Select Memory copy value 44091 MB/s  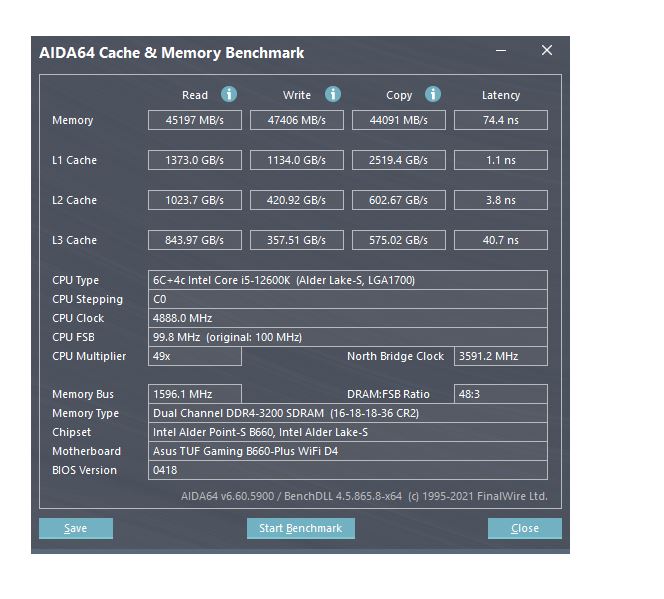pos(399,120)
